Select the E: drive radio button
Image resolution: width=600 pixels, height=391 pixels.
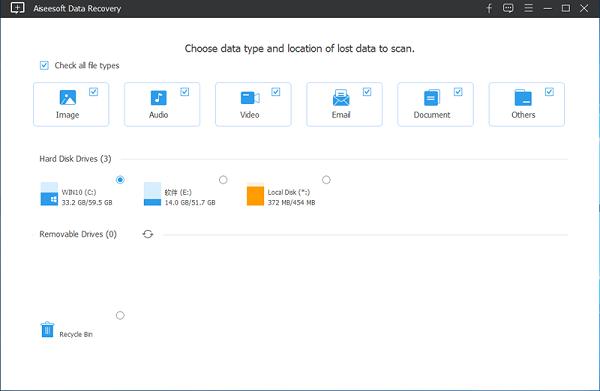[x=223, y=180]
